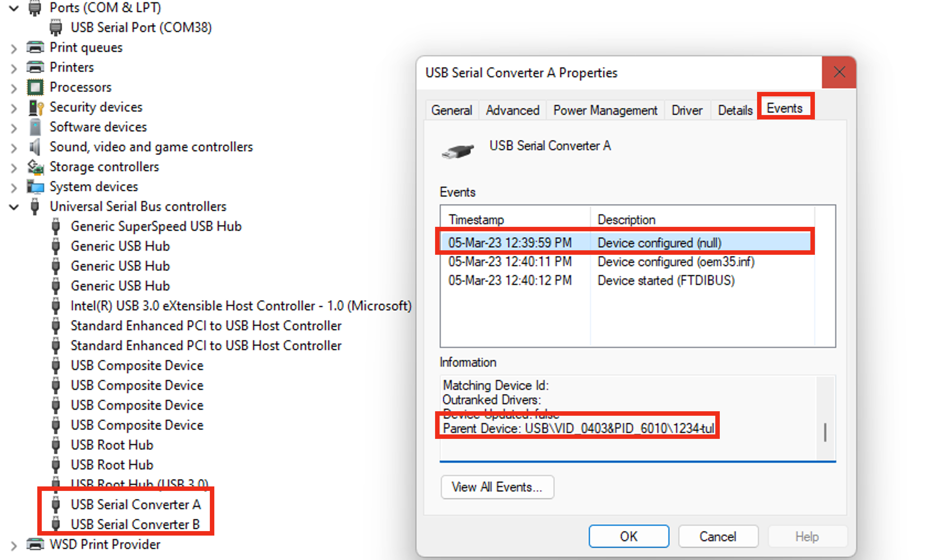Image resolution: width=928 pixels, height=560 pixels.
Task: Select USB Serial Converter A in tree
Action: coord(136,505)
